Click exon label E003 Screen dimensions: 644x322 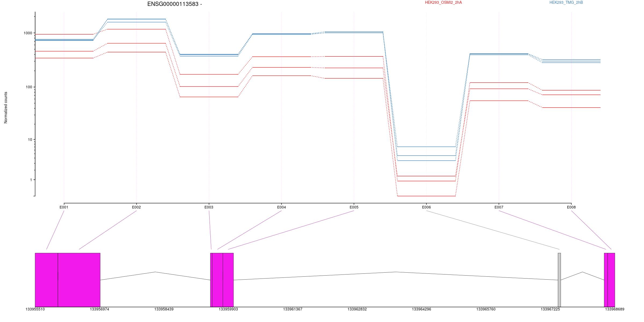click(x=209, y=207)
